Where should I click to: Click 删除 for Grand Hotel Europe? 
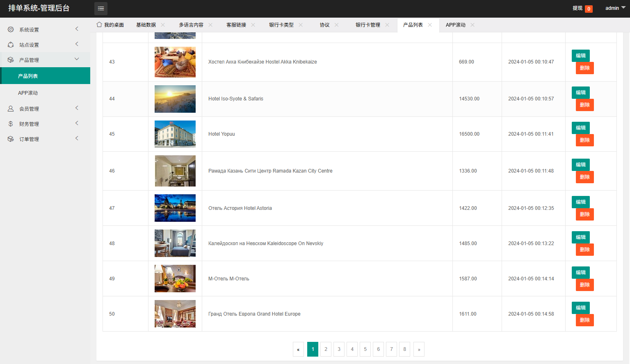coord(584,320)
